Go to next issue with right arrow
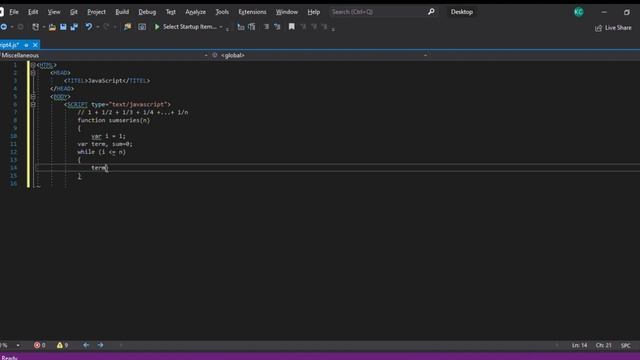This screenshot has height=360, width=640. (x=100, y=345)
